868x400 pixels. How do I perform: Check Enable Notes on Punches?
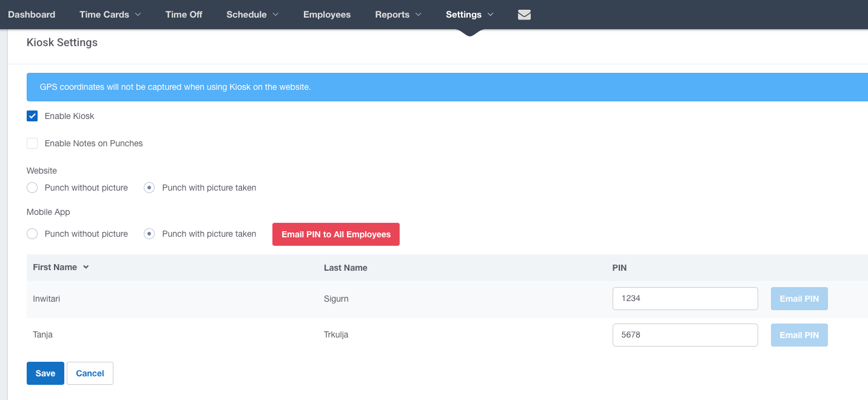[x=32, y=143]
